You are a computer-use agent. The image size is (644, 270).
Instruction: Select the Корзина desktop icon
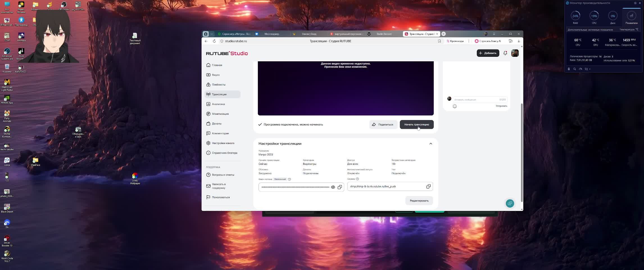pyautogui.click(x=7, y=68)
